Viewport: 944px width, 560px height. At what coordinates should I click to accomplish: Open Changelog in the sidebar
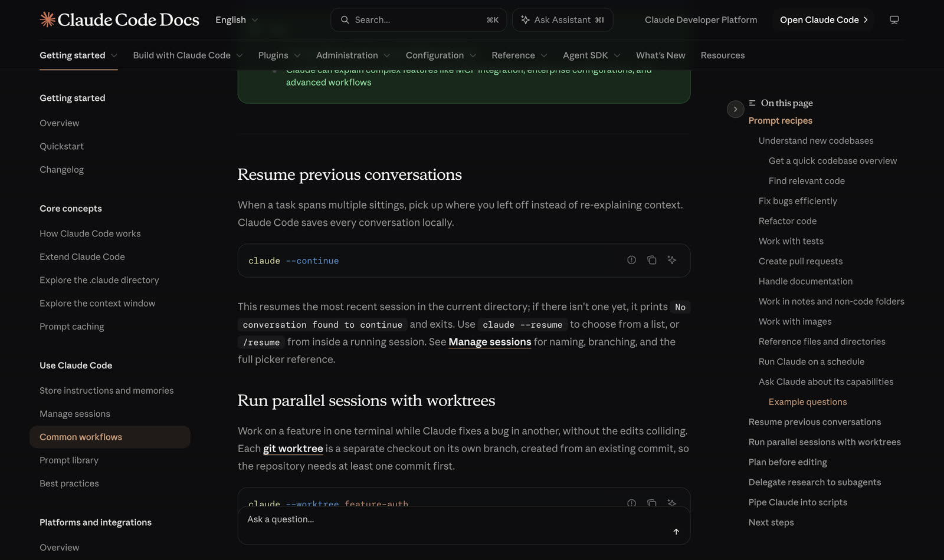point(61,170)
